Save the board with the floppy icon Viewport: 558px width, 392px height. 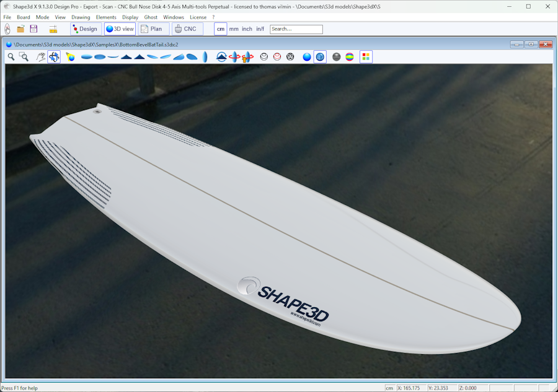(x=33, y=29)
